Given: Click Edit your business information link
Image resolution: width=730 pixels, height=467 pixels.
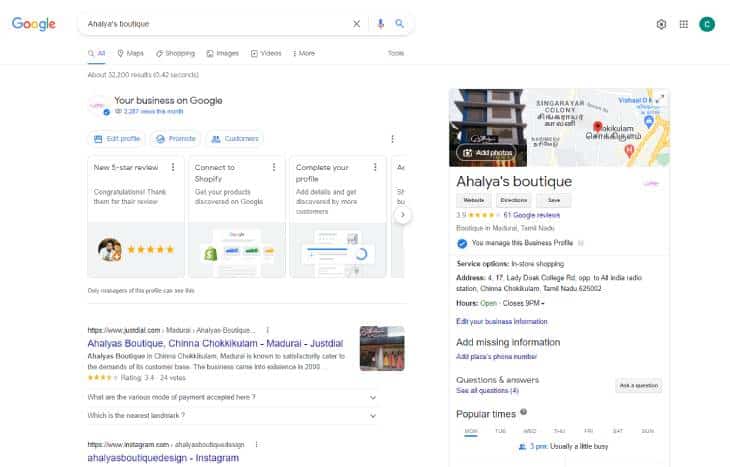Looking at the screenshot, I should click(502, 322).
